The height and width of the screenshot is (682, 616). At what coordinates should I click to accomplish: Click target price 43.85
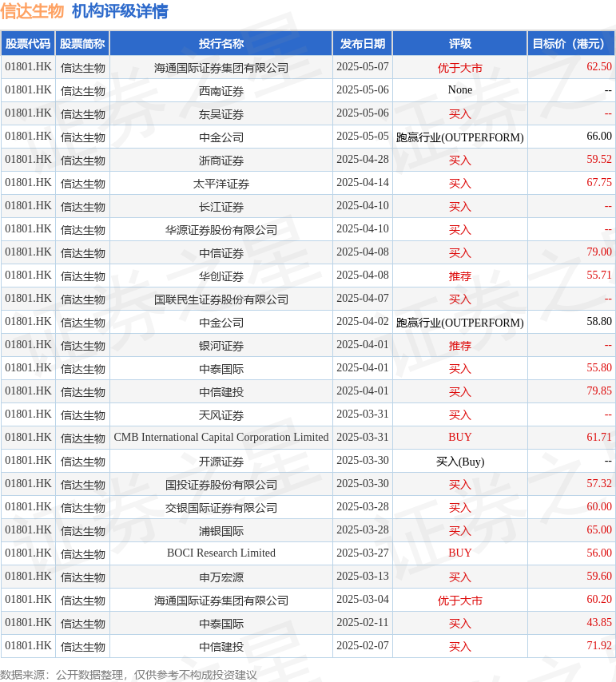tap(599, 622)
